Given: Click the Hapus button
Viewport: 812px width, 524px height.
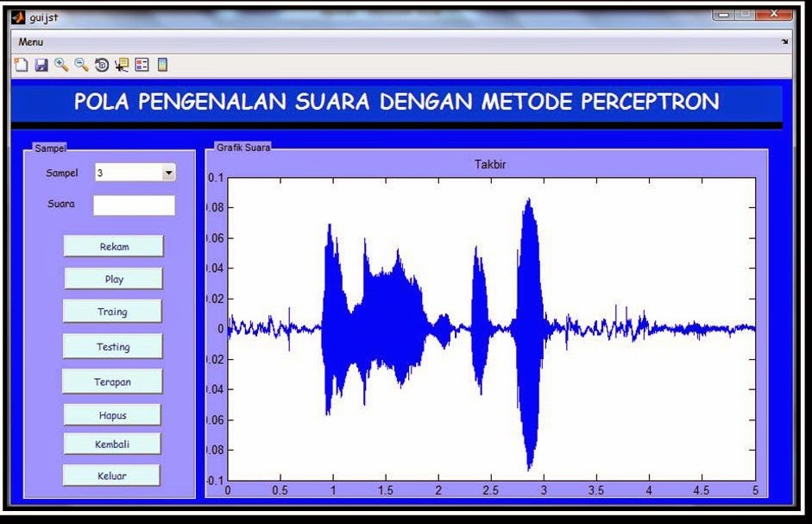Looking at the screenshot, I should (112, 415).
